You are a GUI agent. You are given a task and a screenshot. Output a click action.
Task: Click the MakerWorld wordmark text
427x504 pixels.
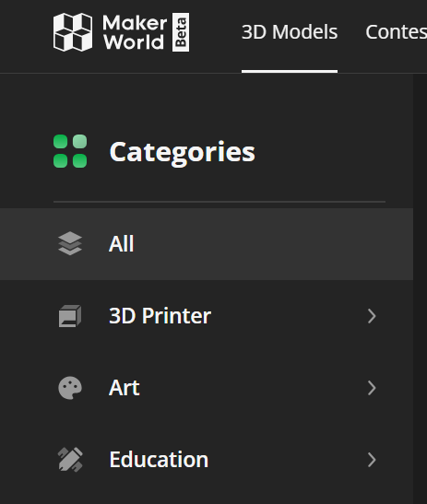coord(135,32)
